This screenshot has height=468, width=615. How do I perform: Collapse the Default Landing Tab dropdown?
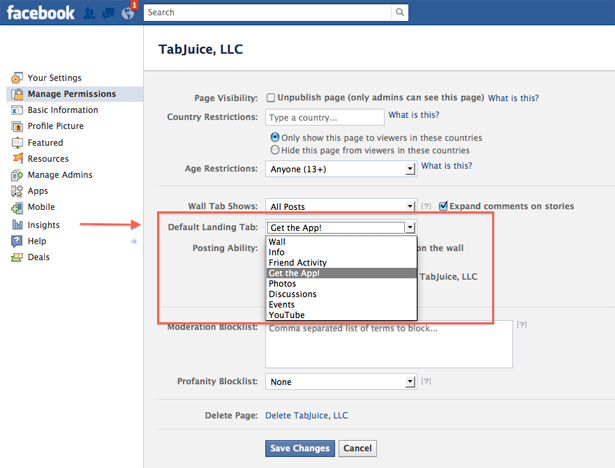[x=341, y=228]
